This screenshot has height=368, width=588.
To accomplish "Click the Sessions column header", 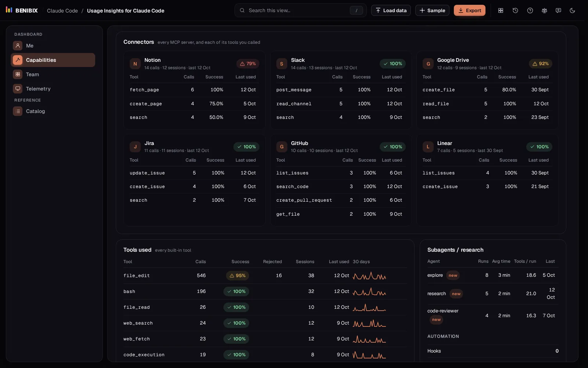I will 305,262.
